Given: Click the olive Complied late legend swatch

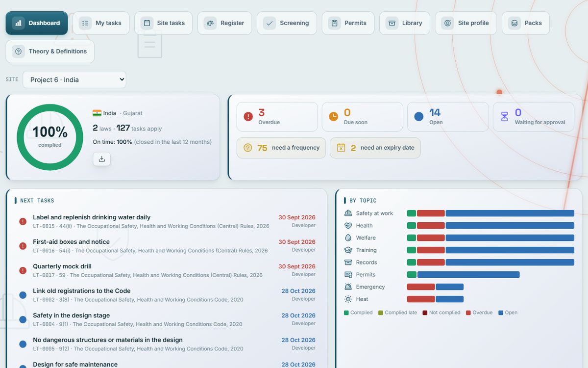Looking at the screenshot, I should click(381, 313).
